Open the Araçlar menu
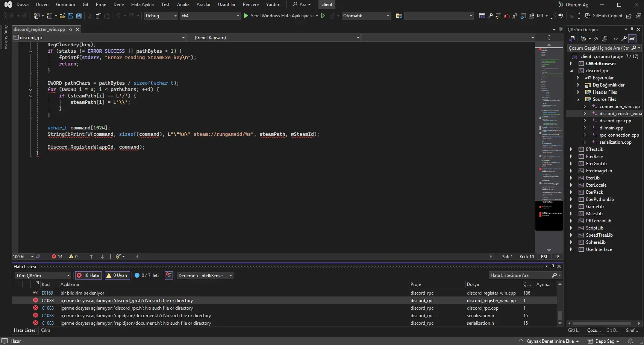Viewport: 644px width, 345px height. click(x=203, y=5)
